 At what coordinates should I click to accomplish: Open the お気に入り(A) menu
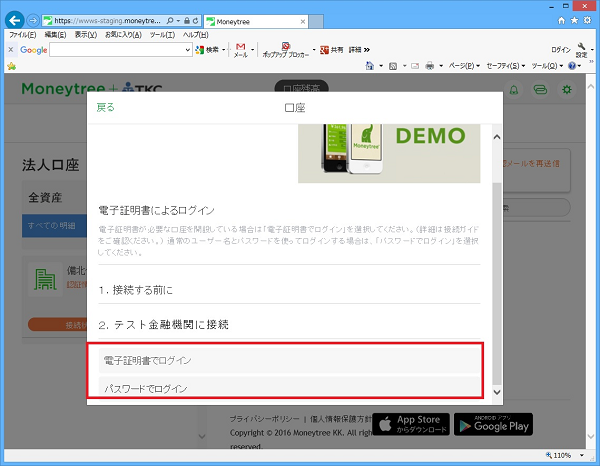coord(123,35)
